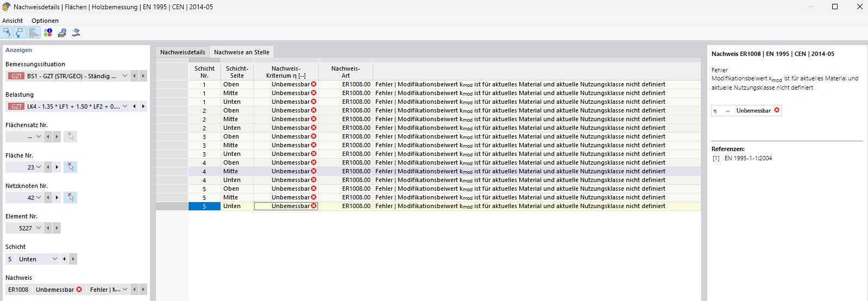
Task: Step to next Element Nr. with right arrow
Action: point(56,228)
